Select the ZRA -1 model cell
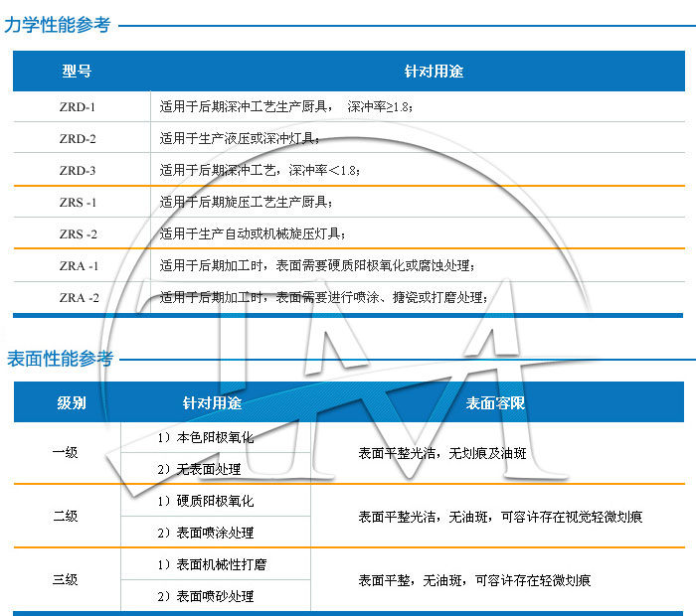Viewport: 696px width, 616px height. [x=79, y=265]
